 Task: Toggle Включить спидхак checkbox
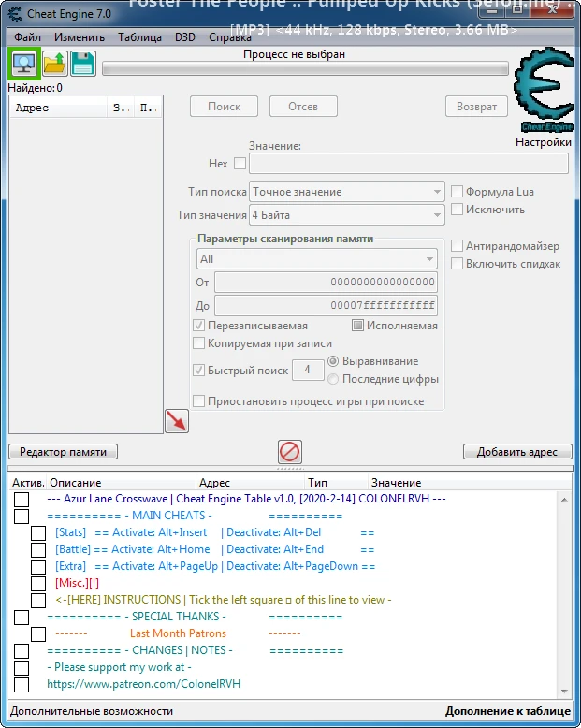coord(458,264)
